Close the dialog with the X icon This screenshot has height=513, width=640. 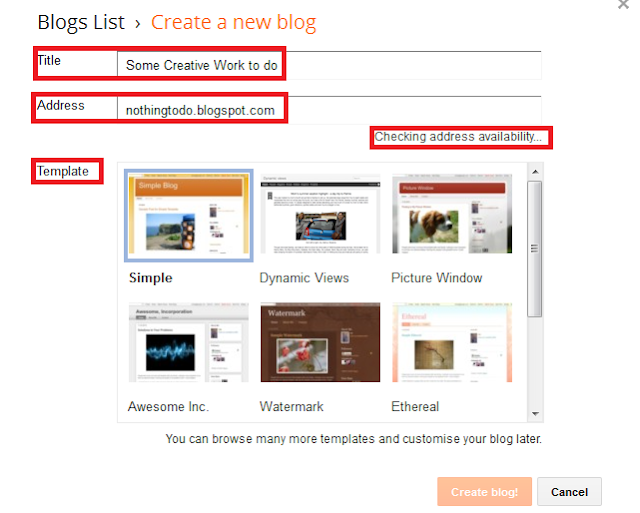tap(623, 4)
